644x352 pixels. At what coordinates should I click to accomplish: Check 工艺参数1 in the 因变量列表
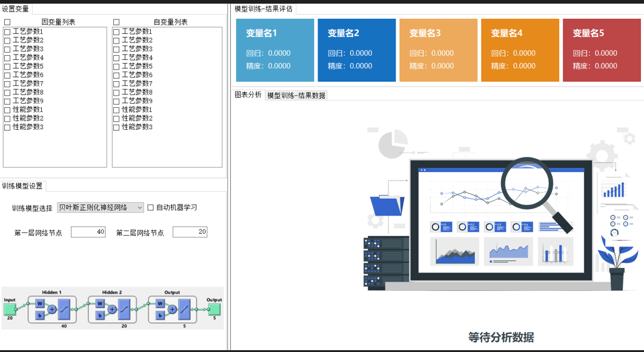(7, 32)
